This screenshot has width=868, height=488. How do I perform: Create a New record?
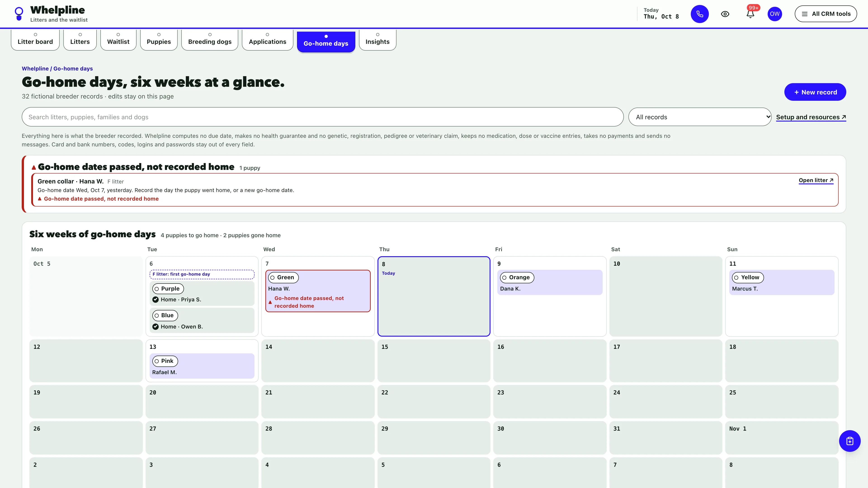(815, 92)
